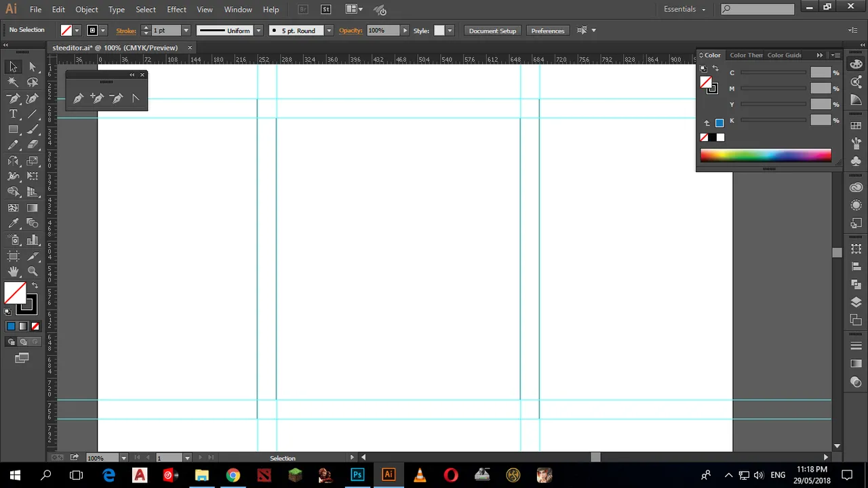Image resolution: width=868 pixels, height=488 pixels.
Task: Open the Effect menu
Action: (176, 9)
